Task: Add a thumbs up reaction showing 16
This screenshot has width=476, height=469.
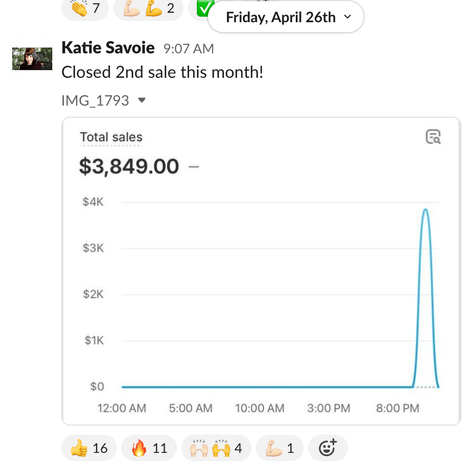Action: pyautogui.click(x=89, y=448)
